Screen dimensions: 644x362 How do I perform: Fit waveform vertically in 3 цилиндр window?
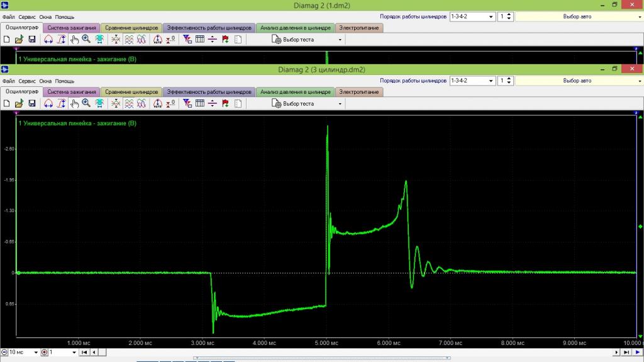[61, 103]
